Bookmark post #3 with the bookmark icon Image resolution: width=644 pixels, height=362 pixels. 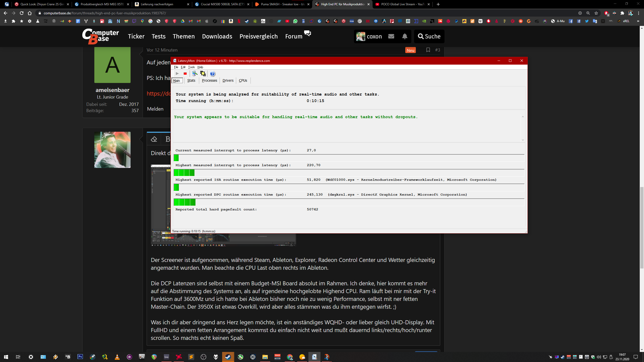(x=428, y=50)
